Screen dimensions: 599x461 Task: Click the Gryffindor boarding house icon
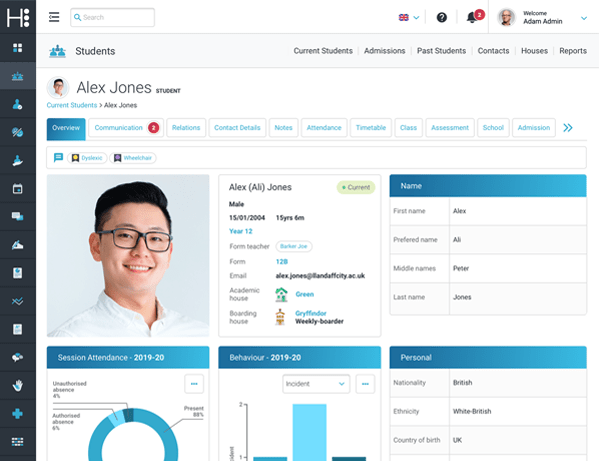pos(280,317)
